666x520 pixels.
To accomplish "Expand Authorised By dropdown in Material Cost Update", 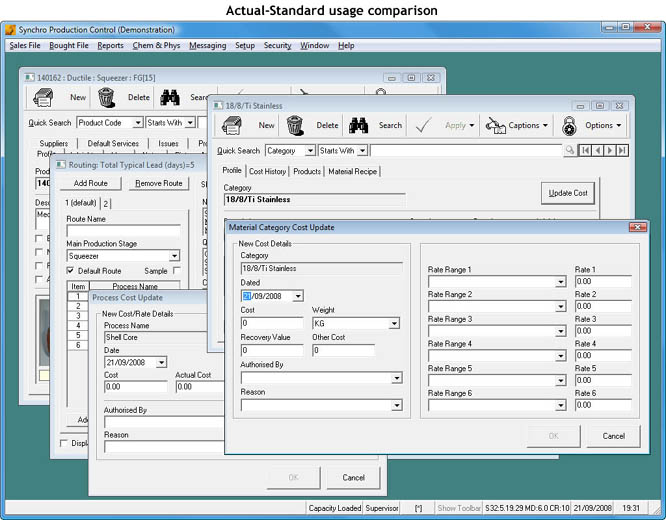I will pos(397,378).
